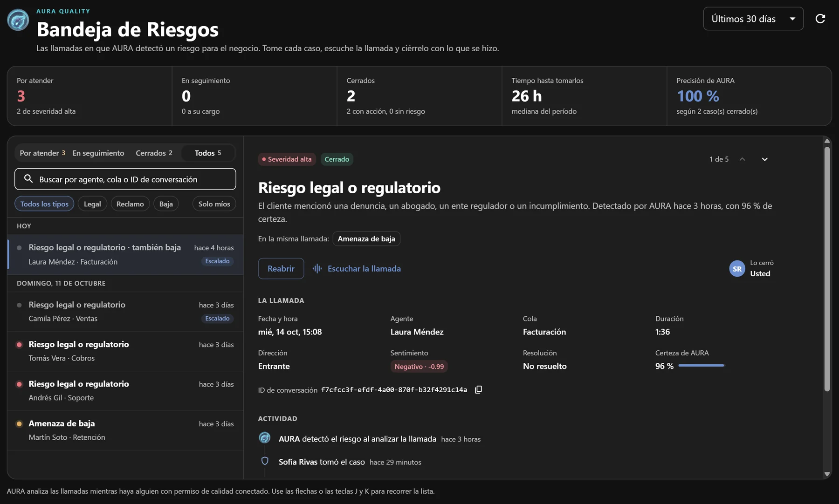The width and height of the screenshot is (839, 504).
Task: Refresh the risk inbox data
Action: [820, 19]
